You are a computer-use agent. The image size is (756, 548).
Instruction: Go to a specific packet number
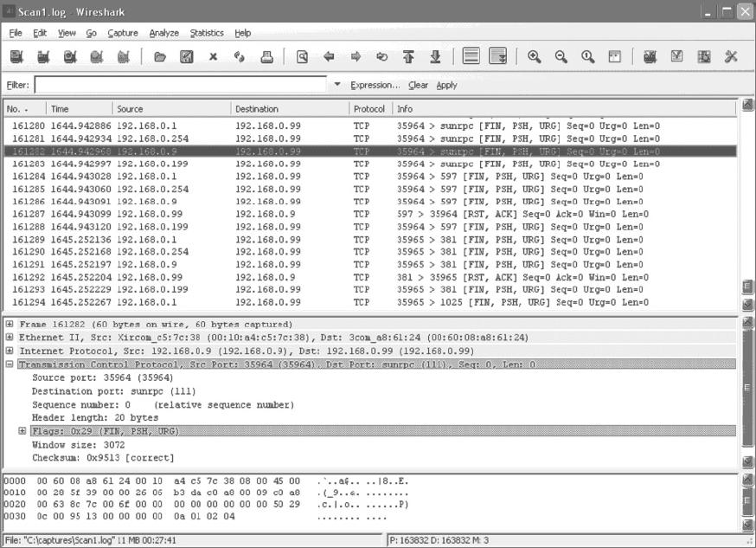click(x=381, y=57)
